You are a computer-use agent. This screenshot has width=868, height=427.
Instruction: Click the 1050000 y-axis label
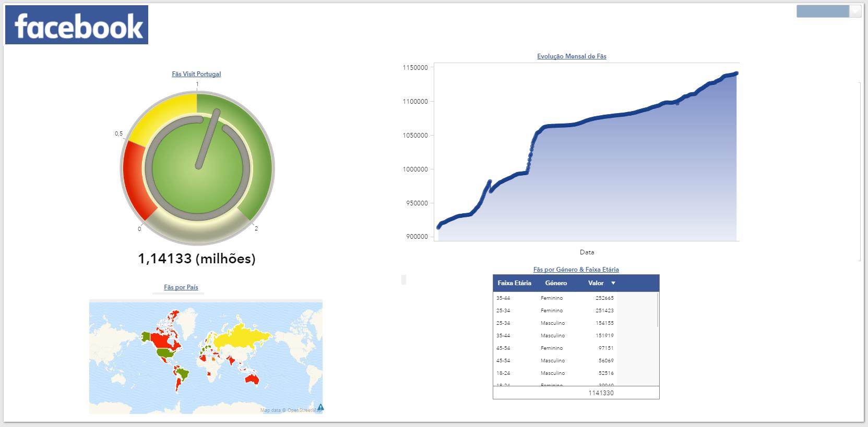click(x=415, y=136)
